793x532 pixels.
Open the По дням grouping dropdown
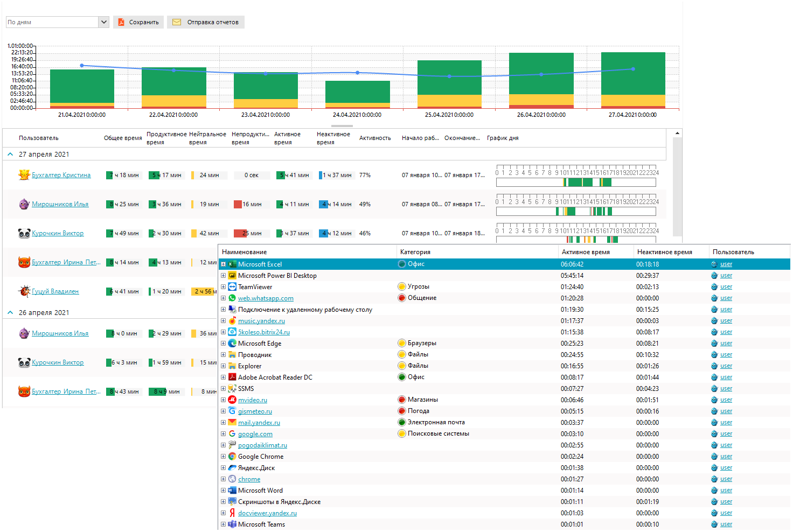tap(103, 22)
